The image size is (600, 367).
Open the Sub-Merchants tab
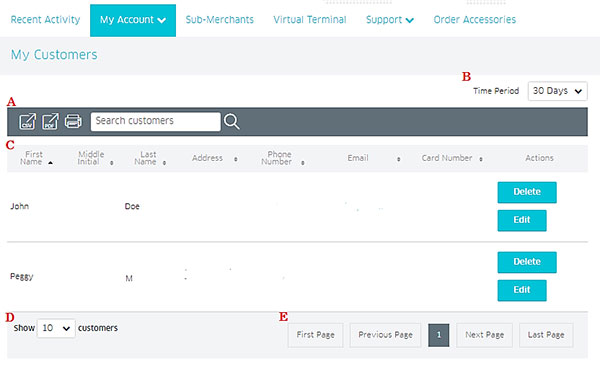click(x=220, y=20)
